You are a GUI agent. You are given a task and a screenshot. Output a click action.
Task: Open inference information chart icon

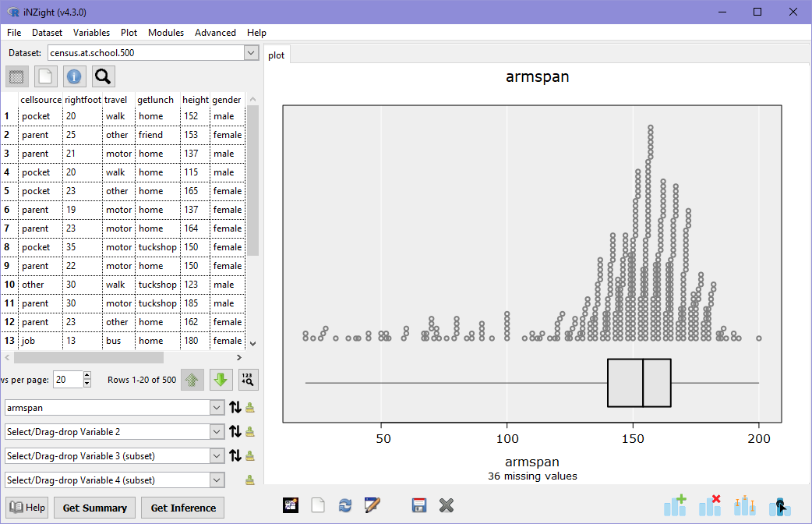point(745,505)
